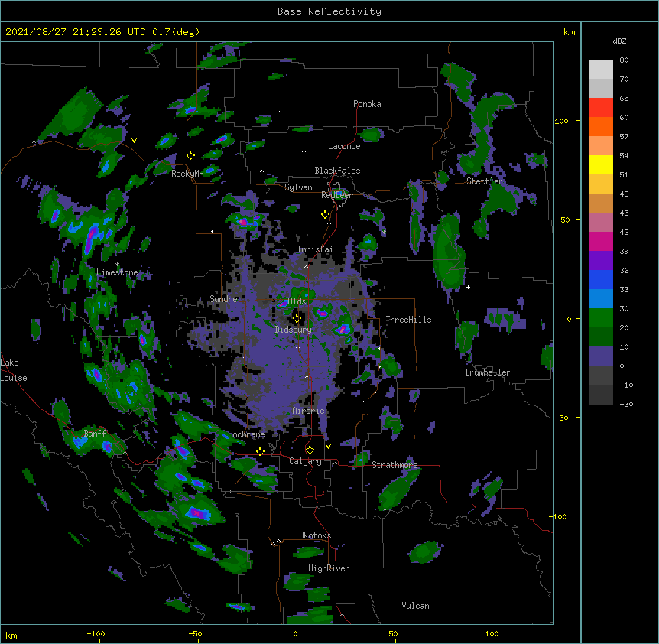
Task: Click the Olds city label
Action: (x=297, y=301)
